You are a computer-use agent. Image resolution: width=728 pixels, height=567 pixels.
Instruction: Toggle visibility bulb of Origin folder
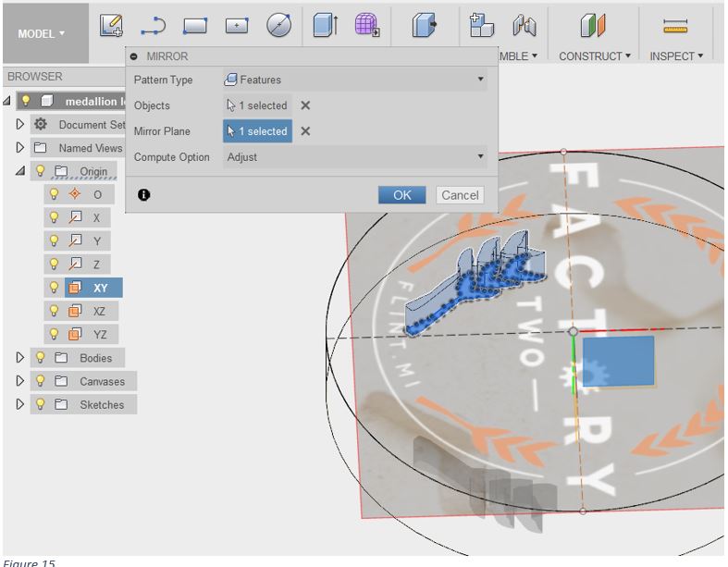[41, 170]
